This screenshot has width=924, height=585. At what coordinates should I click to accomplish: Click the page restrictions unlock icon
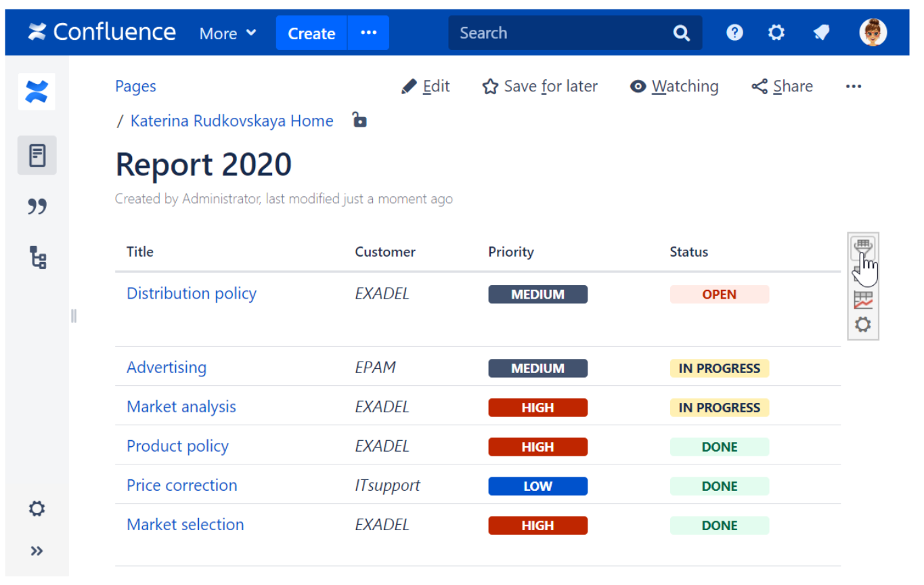pos(359,121)
